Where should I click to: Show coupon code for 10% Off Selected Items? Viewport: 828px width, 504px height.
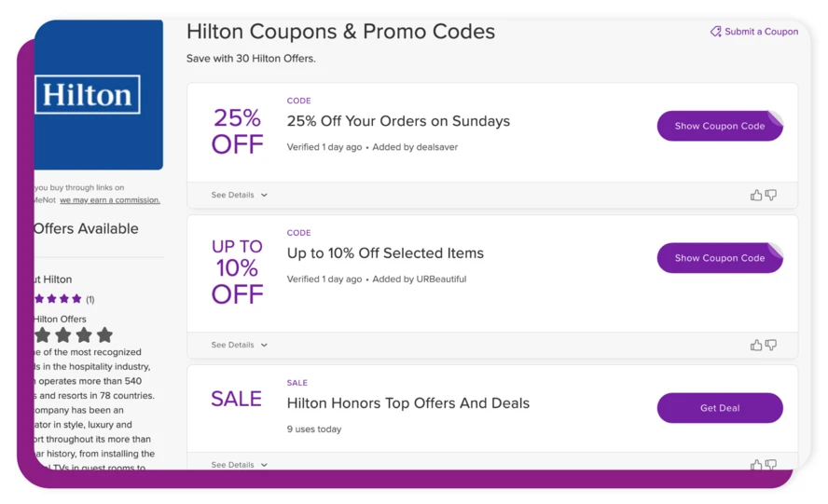tap(719, 258)
